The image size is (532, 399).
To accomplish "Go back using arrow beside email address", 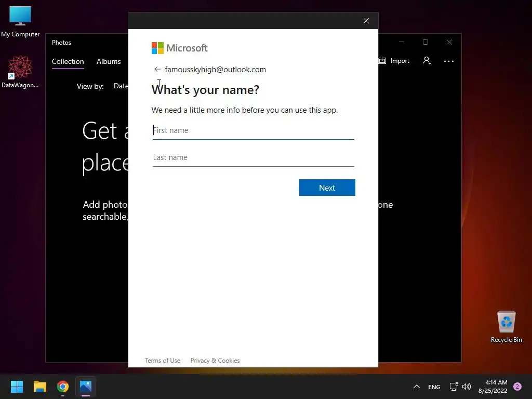I will tap(157, 69).
